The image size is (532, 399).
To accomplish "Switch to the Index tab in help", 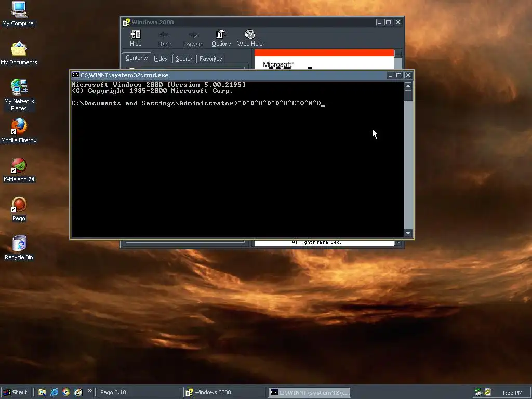I will tap(161, 59).
